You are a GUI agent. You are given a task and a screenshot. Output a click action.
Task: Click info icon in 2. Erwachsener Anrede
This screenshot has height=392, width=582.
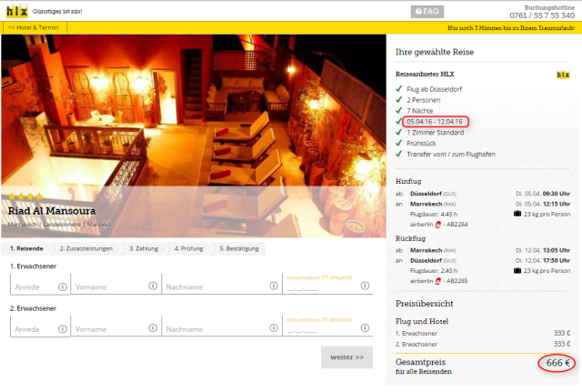(63, 328)
